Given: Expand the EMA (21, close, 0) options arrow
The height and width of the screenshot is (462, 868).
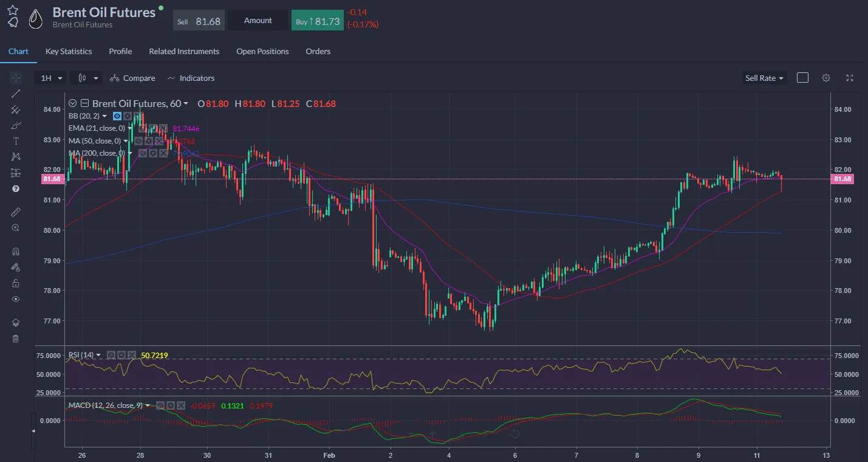Looking at the screenshot, I should point(130,128).
